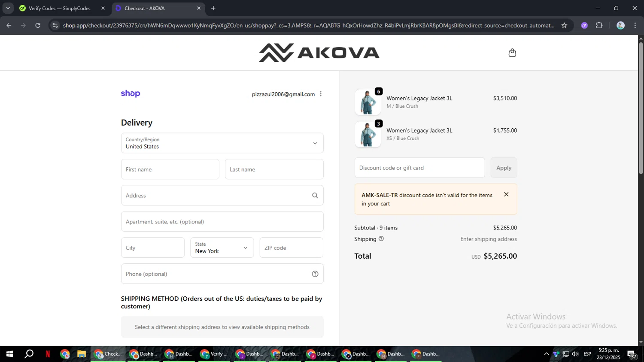The width and height of the screenshot is (644, 362).
Task: Click the Apartment, suite optional field
Action: (222, 222)
